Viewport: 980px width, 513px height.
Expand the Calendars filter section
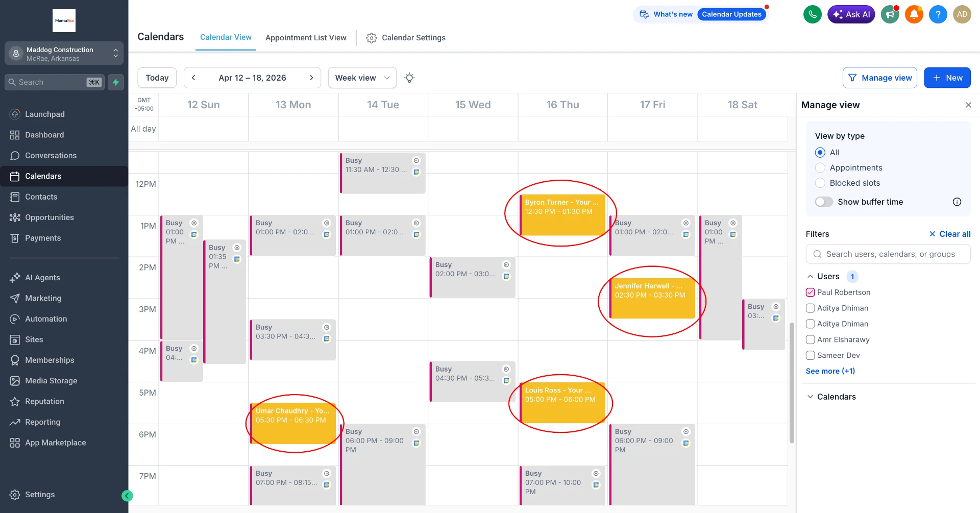click(x=810, y=397)
